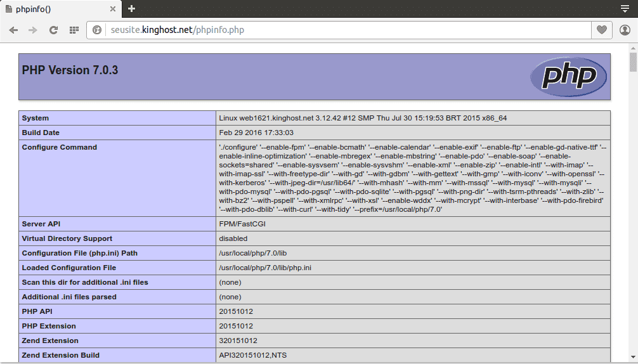
Task: Open the user account icon
Action: [x=625, y=30]
